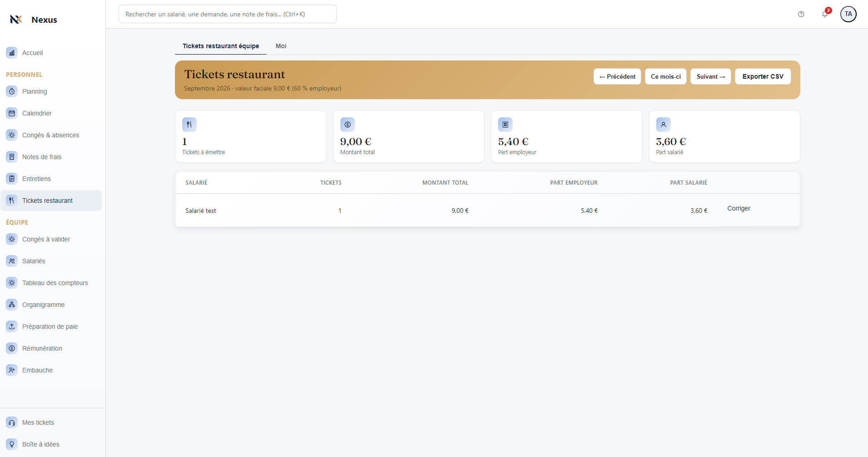868x457 pixels.
Task: Click the Embauche add-person icon
Action: click(12, 370)
